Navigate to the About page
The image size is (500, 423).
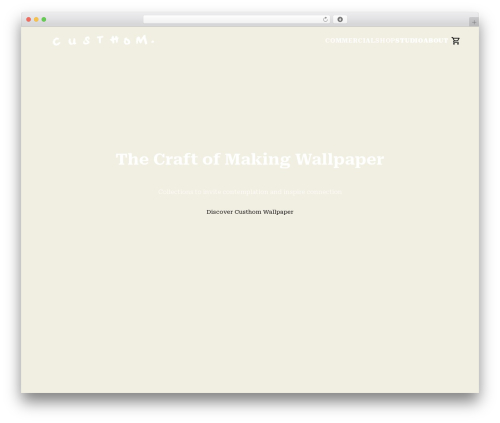[x=436, y=41]
